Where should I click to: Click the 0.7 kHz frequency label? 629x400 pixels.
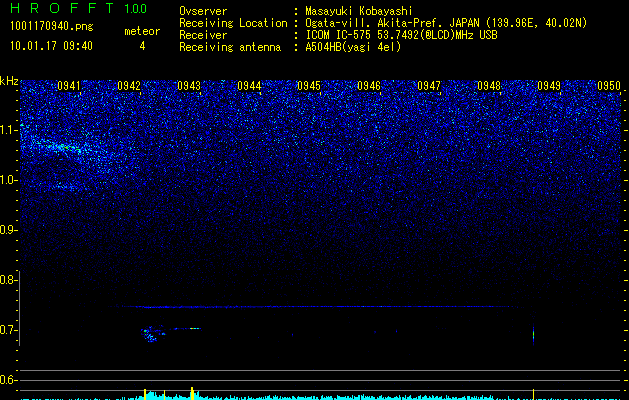tap(8, 330)
